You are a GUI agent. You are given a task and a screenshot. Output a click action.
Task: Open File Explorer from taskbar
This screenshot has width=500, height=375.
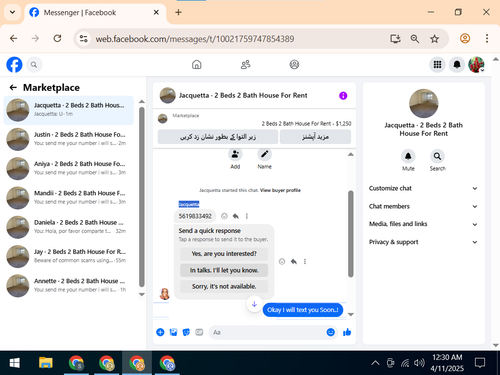(46, 363)
